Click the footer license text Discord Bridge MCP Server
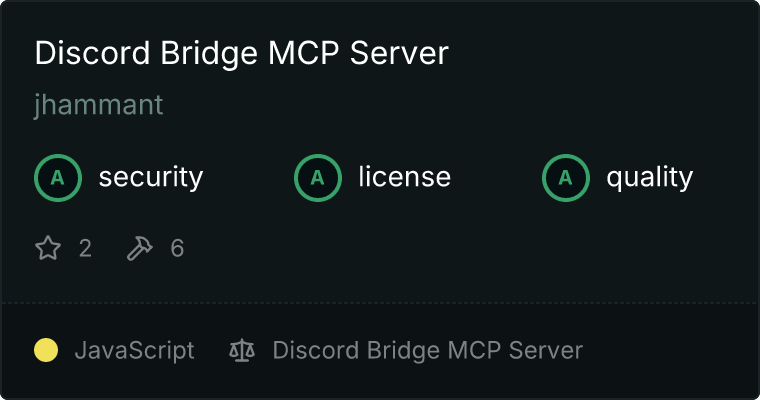Screen dimensions: 760x400 pos(428,350)
